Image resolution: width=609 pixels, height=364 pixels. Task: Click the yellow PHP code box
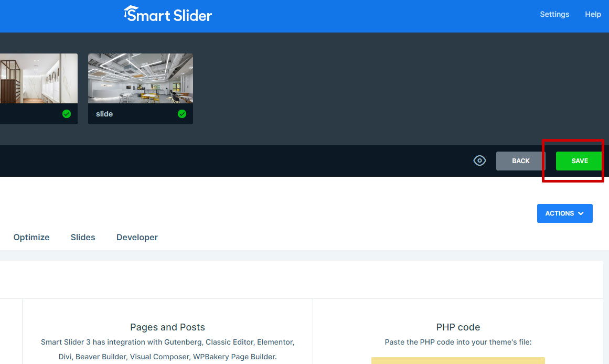(458, 360)
